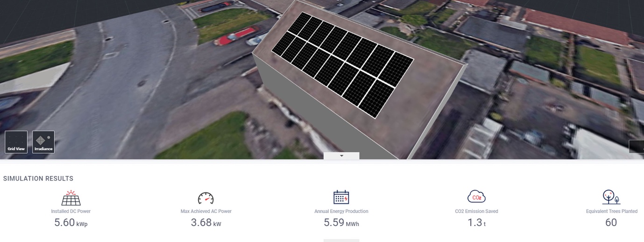This screenshot has height=242, width=644.
Task: Expand the handle below the simulation results
Action: 341,241
